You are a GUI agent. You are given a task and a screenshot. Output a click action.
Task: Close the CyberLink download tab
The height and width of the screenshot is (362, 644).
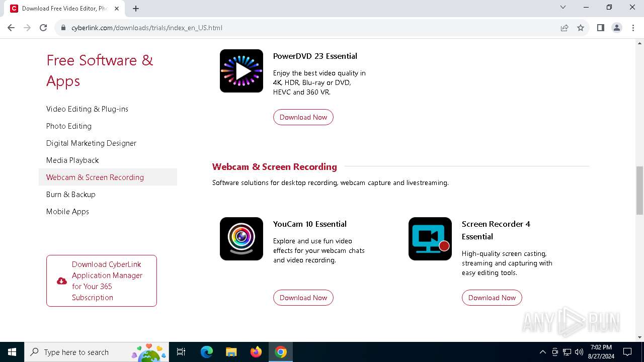pos(117,9)
